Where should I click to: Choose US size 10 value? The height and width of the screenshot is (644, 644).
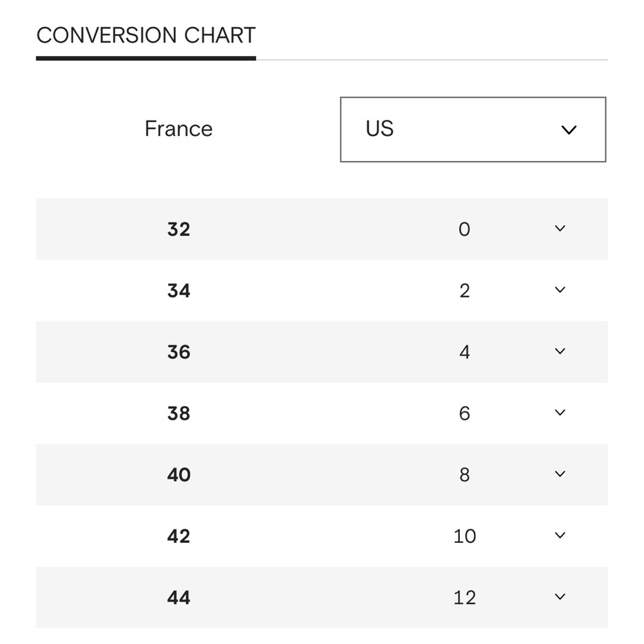pyautogui.click(x=464, y=536)
